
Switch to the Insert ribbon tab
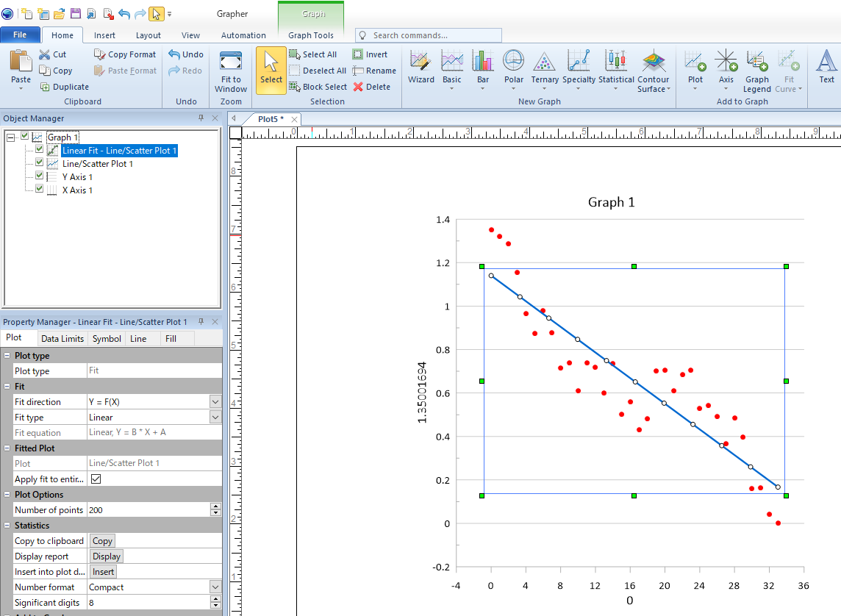[104, 35]
